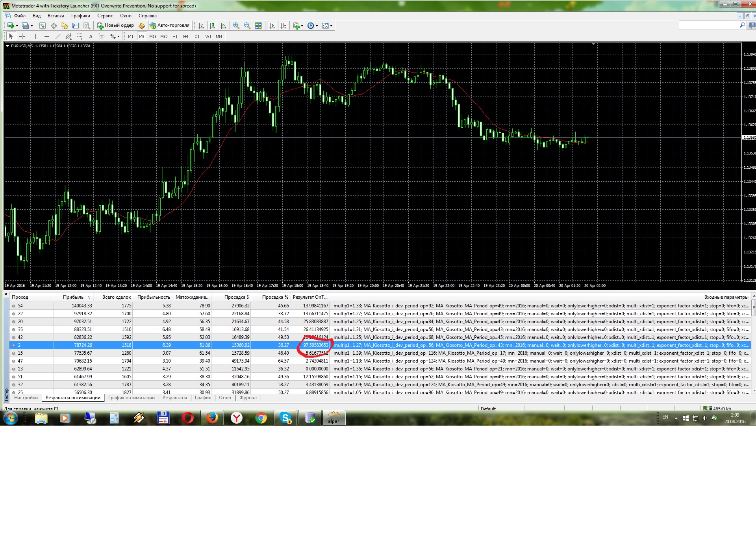Tile chart windows icon

tap(258, 26)
